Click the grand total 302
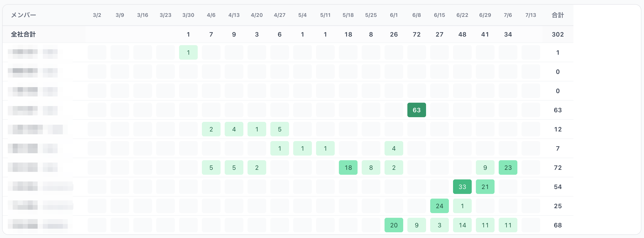Screen dimensions: 644x238 coord(558,34)
